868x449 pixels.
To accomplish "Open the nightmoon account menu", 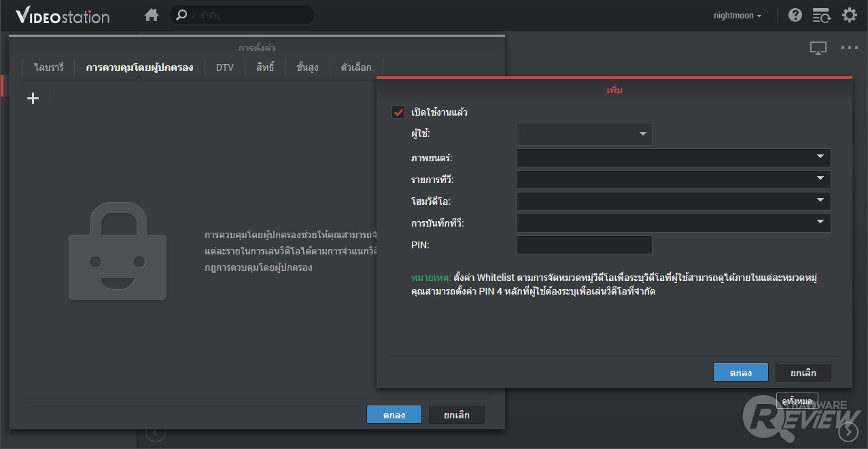I will pyautogui.click(x=737, y=16).
